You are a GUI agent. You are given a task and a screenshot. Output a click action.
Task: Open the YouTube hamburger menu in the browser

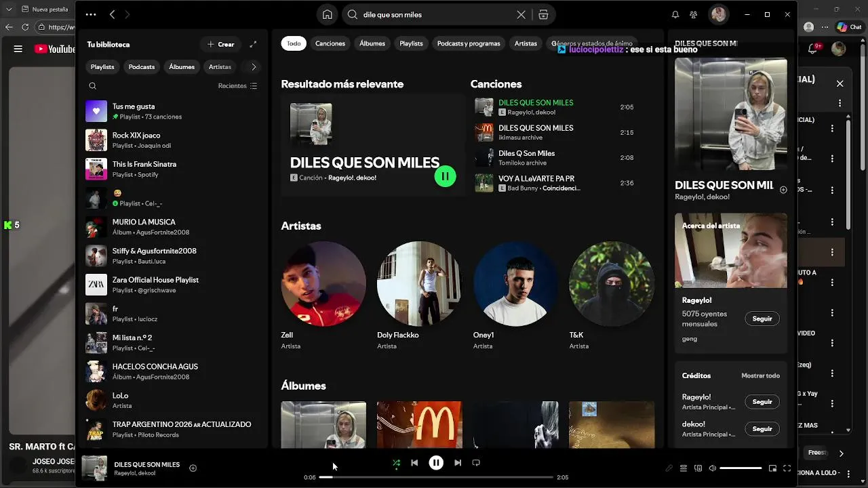pos(18,49)
